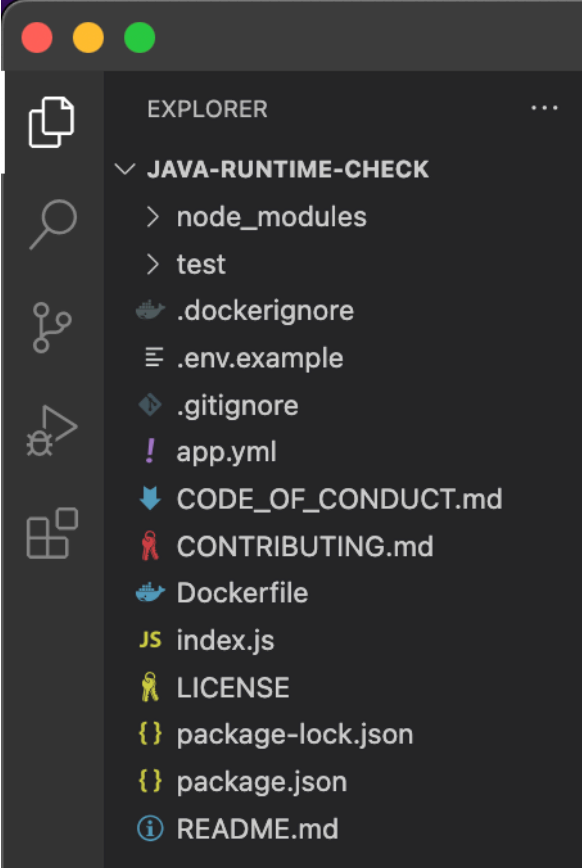Open the Search view magnifier icon

click(x=53, y=224)
